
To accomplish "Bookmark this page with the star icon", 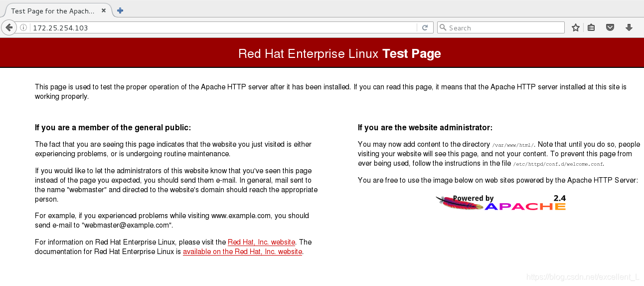I will (576, 28).
